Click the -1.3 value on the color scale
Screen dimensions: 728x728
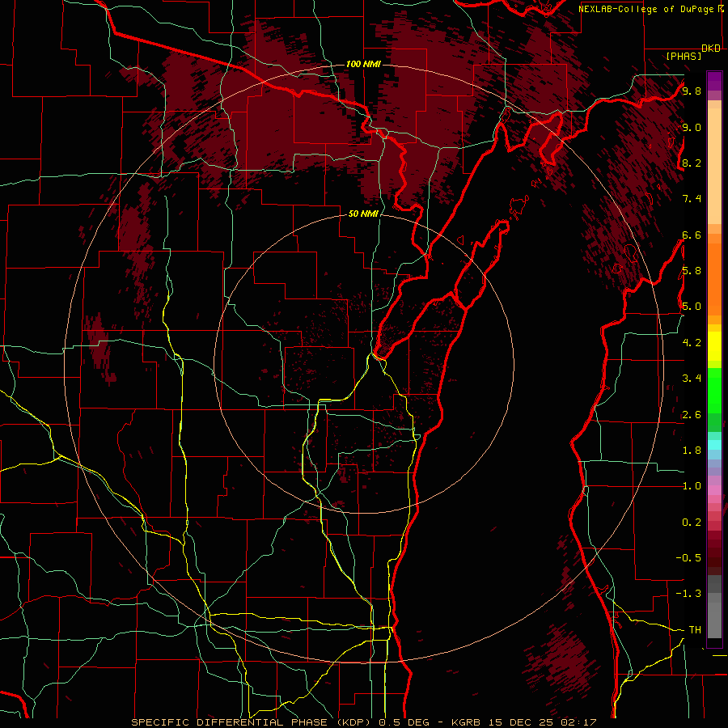(688, 594)
